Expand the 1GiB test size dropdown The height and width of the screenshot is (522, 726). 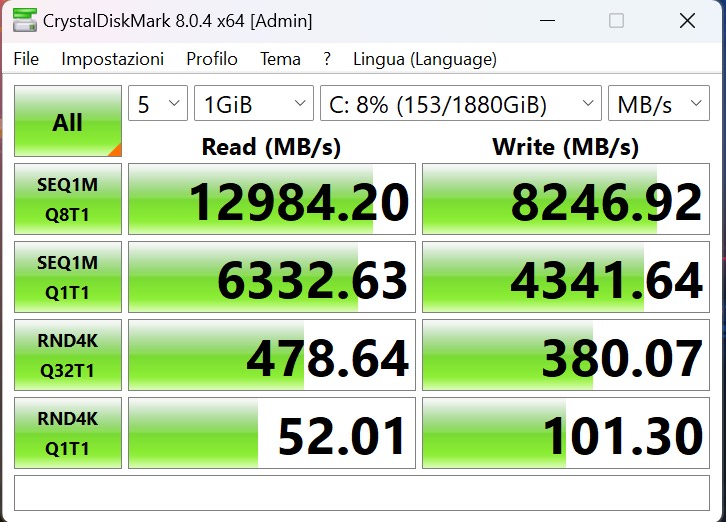click(254, 103)
